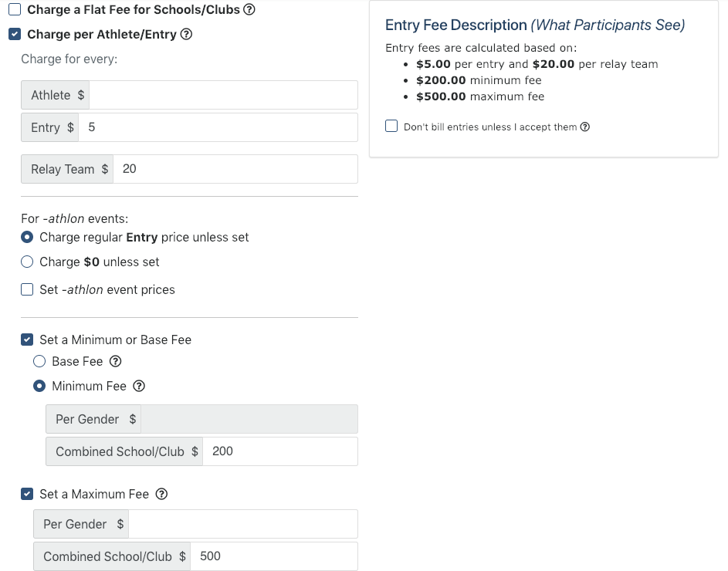Open help icon beside Don't bill entries

tap(585, 127)
